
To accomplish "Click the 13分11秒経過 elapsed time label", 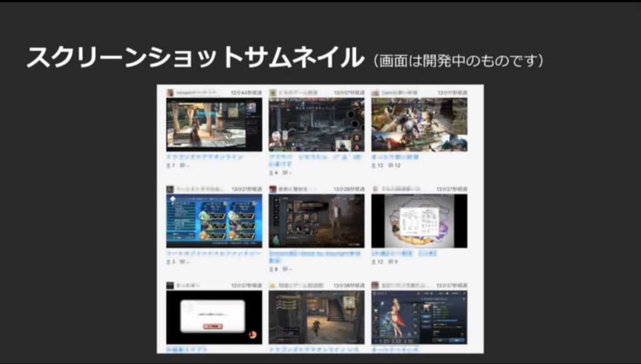I will pos(452,93).
